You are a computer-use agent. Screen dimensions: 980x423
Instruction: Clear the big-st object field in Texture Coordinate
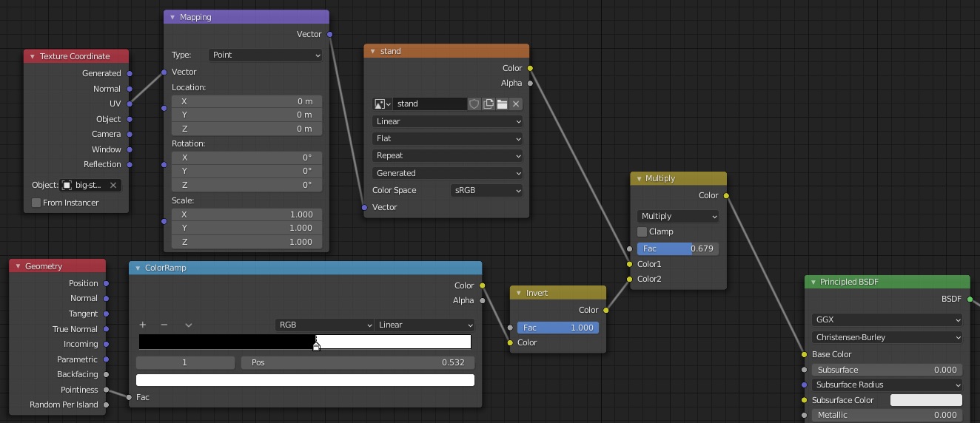pyautogui.click(x=113, y=185)
